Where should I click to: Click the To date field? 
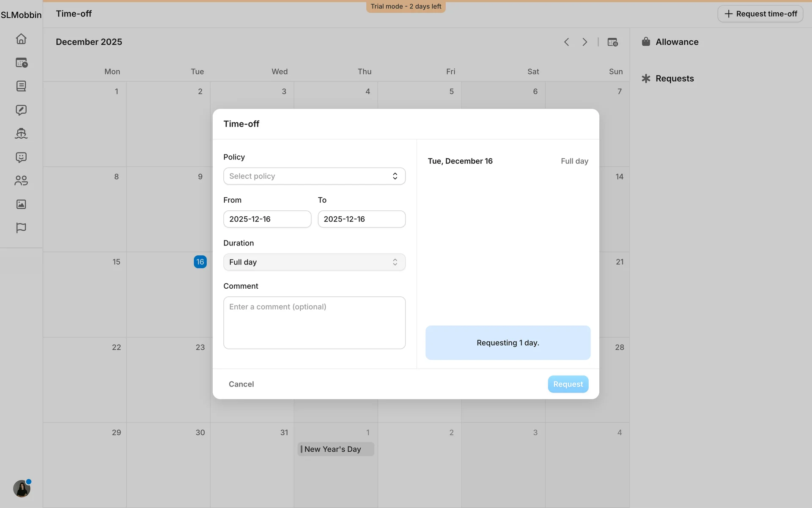tap(361, 219)
